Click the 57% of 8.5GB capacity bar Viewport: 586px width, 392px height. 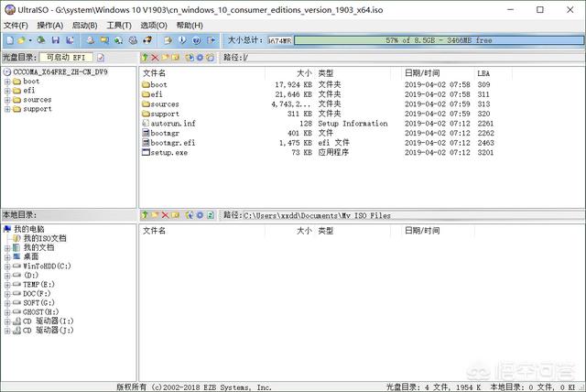coord(439,40)
